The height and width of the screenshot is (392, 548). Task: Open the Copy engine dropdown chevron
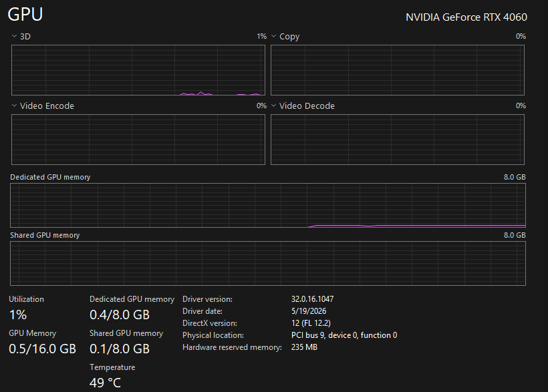coord(273,36)
